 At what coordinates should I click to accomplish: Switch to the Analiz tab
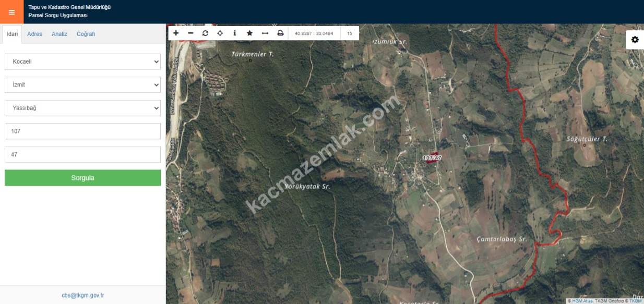(59, 34)
